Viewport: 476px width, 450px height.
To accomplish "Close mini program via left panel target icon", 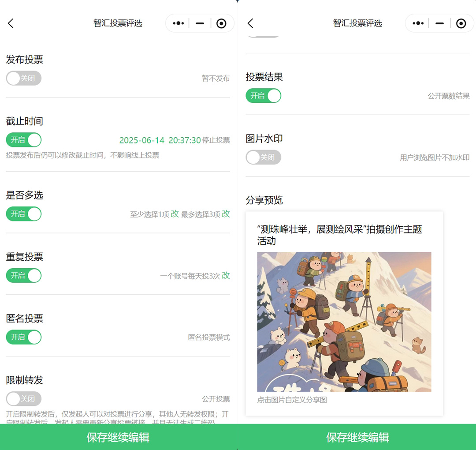I will tap(221, 23).
